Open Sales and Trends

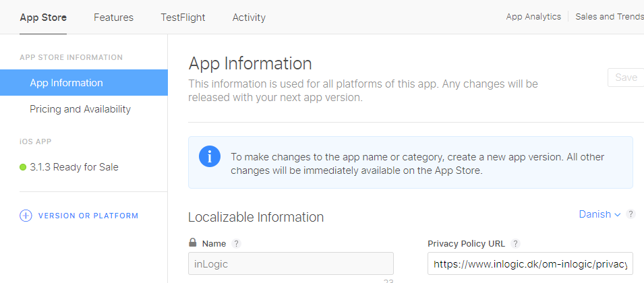click(609, 17)
